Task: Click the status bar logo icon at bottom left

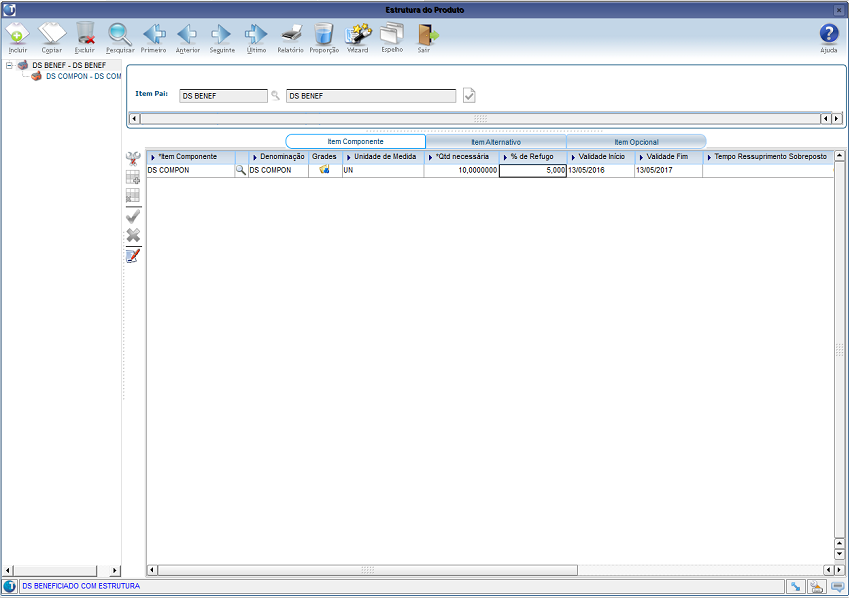Action: point(9,586)
